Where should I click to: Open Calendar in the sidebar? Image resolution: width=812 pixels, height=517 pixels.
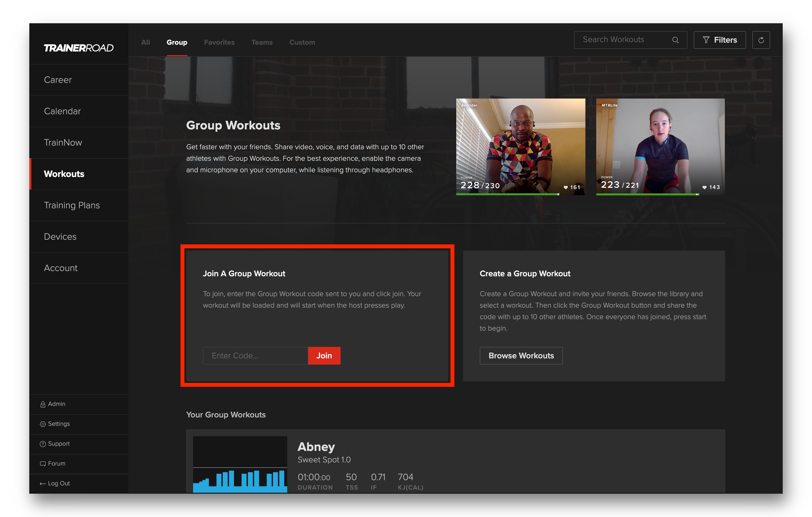pos(79,111)
